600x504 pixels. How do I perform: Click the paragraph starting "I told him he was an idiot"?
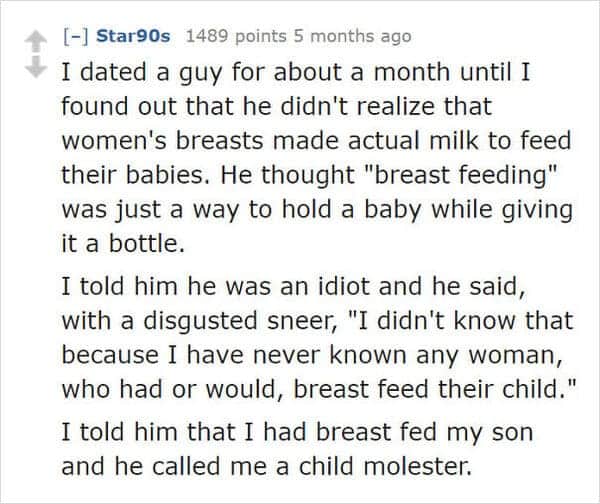click(318, 337)
